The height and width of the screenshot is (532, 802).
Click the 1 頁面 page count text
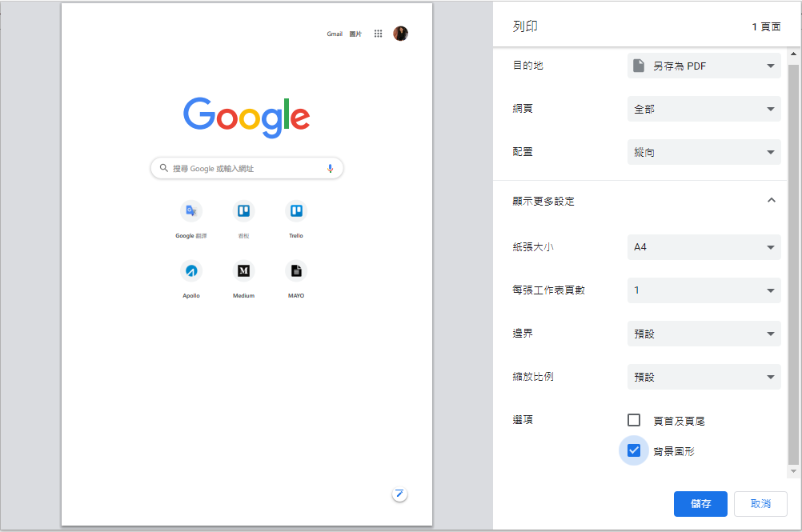pos(766,26)
